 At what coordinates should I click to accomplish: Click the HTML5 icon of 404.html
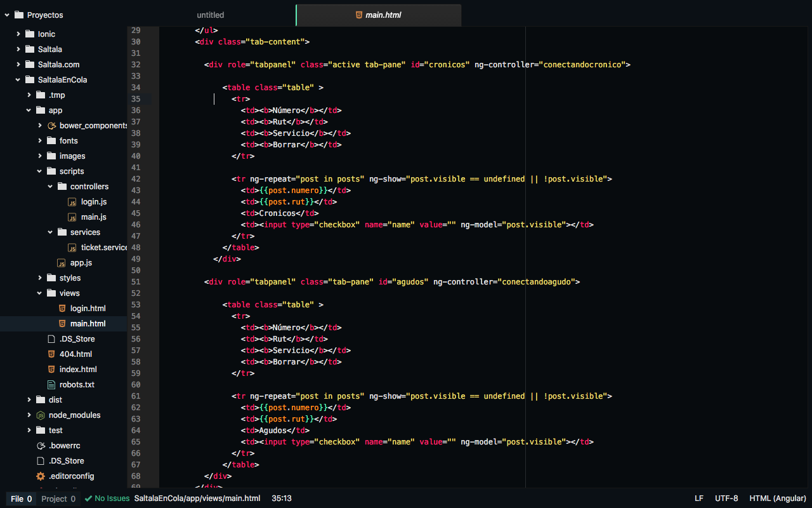click(x=51, y=354)
